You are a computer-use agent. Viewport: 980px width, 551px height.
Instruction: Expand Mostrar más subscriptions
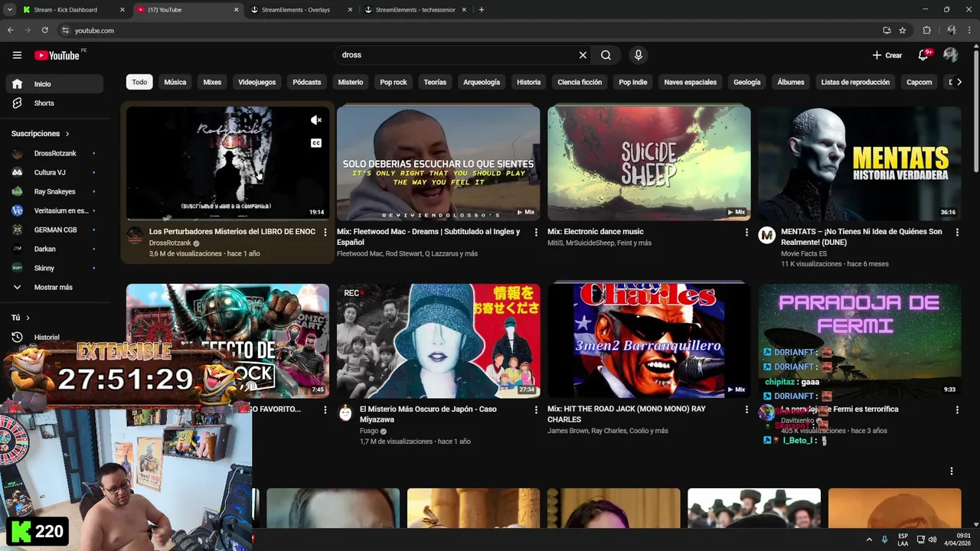pos(54,287)
